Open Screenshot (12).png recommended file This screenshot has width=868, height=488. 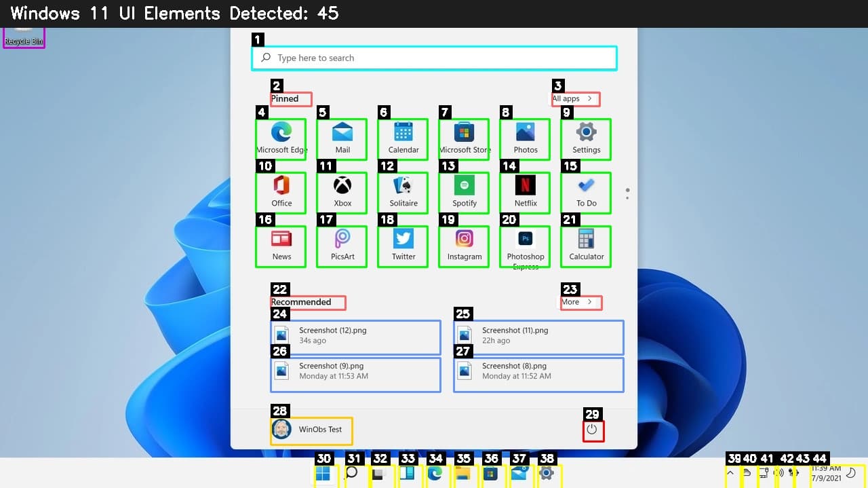(x=355, y=336)
